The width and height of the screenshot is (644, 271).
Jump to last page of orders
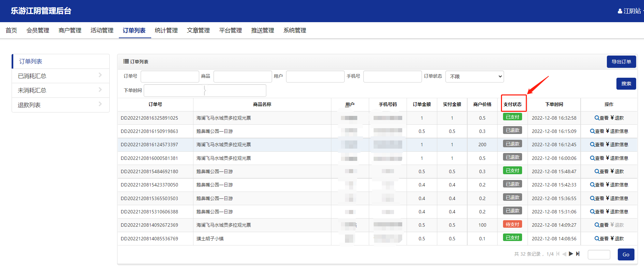coord(578,254)
